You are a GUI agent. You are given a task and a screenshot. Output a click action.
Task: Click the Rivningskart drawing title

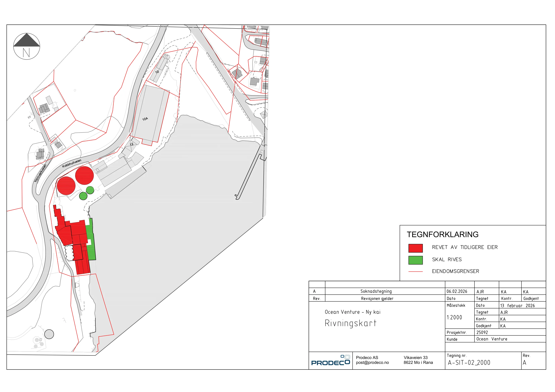tap(351, 323)
